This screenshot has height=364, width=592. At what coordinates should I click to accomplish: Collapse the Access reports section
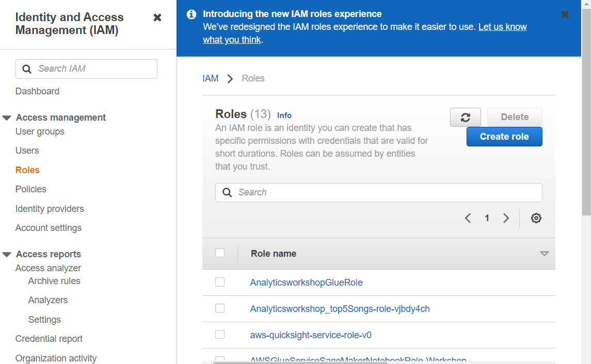point(7,254)
